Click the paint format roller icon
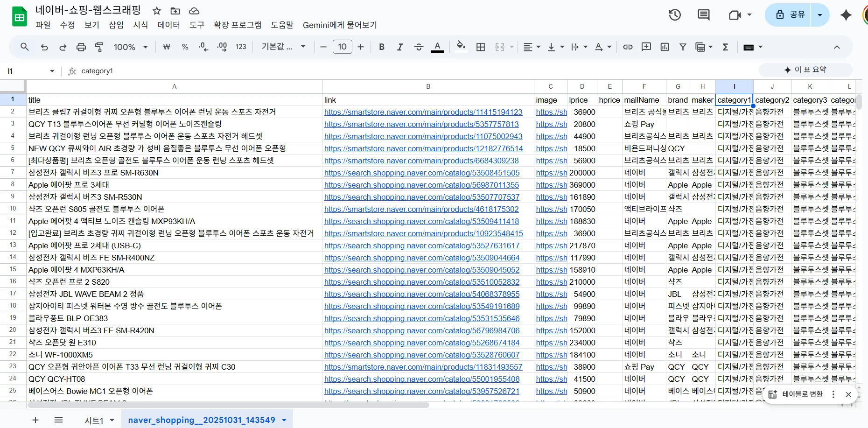 (x=99, y=47)
